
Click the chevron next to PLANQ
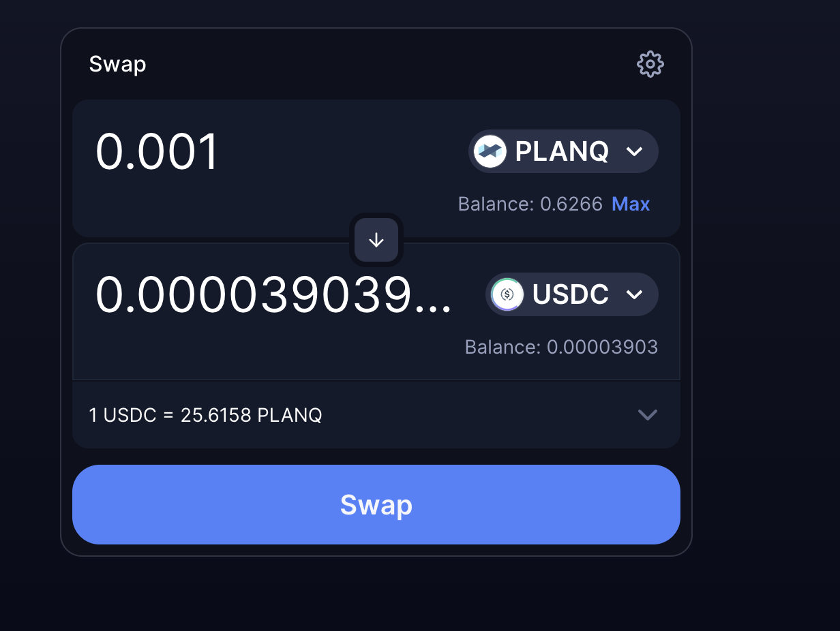[634, 151]
